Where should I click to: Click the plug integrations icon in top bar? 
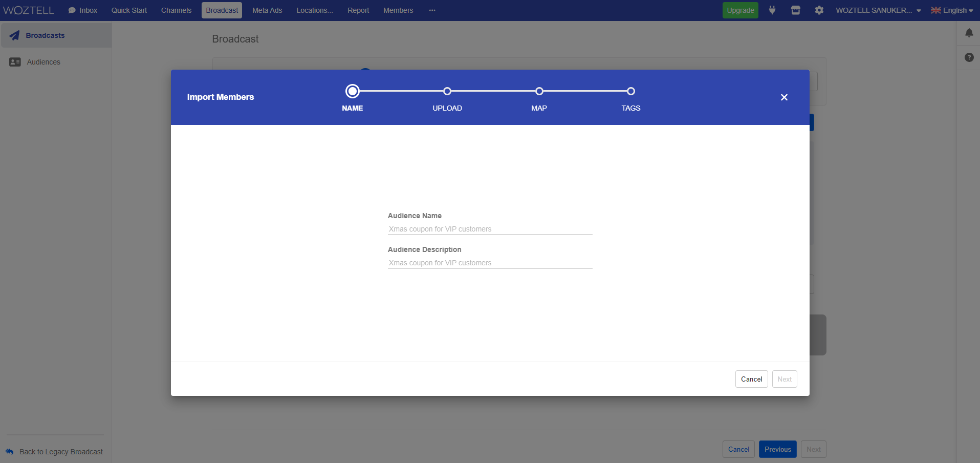pyautogui.click(x=772, y=10)
